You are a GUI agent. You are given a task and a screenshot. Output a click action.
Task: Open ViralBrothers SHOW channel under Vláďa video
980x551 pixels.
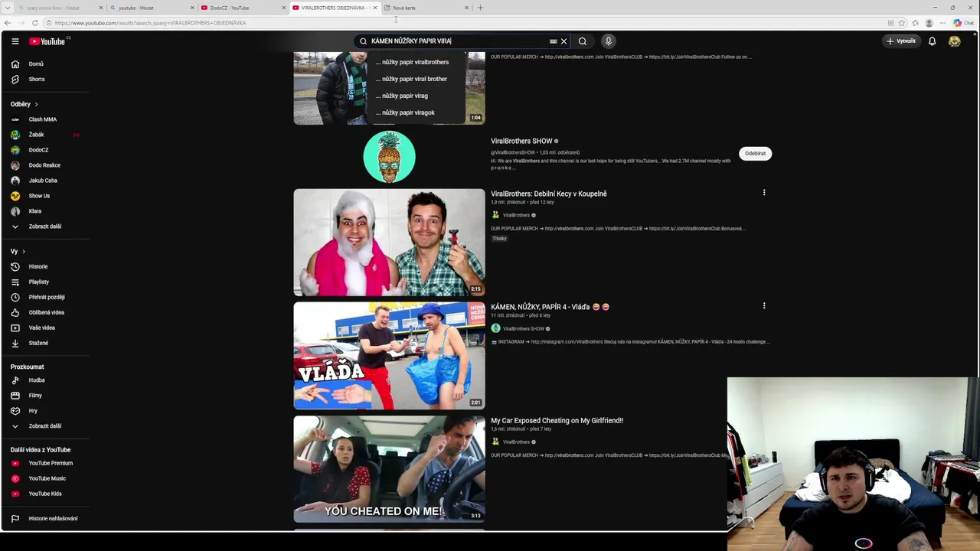(x=524, y=329)
